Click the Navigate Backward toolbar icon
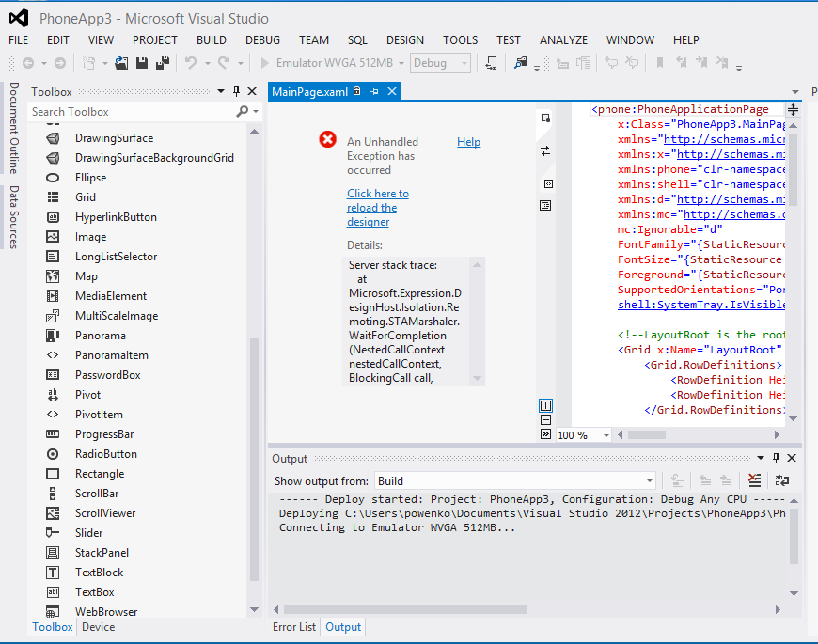The width and height of the screenshot is (818, 644). (28, 63)
